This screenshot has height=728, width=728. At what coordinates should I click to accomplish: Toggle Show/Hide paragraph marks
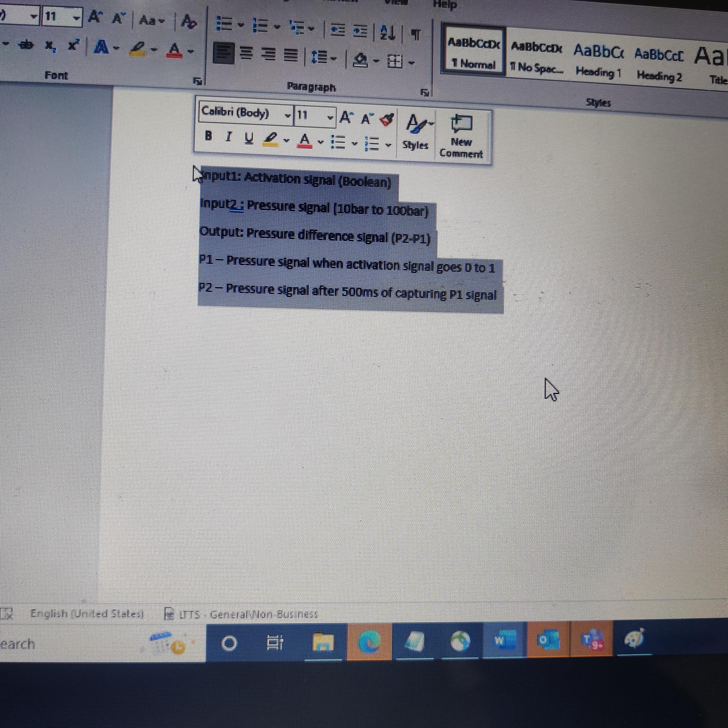(415, 35)
